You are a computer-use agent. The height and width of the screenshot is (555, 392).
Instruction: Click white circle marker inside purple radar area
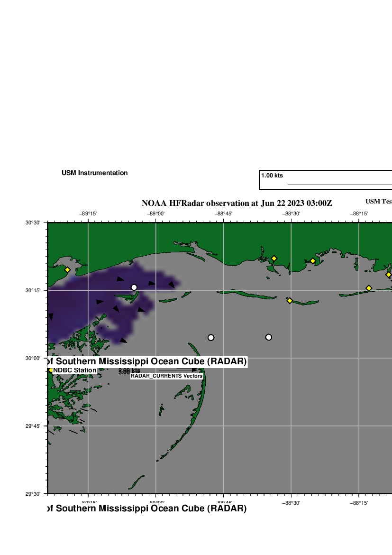pyautogui.click(x=134, y=287)
